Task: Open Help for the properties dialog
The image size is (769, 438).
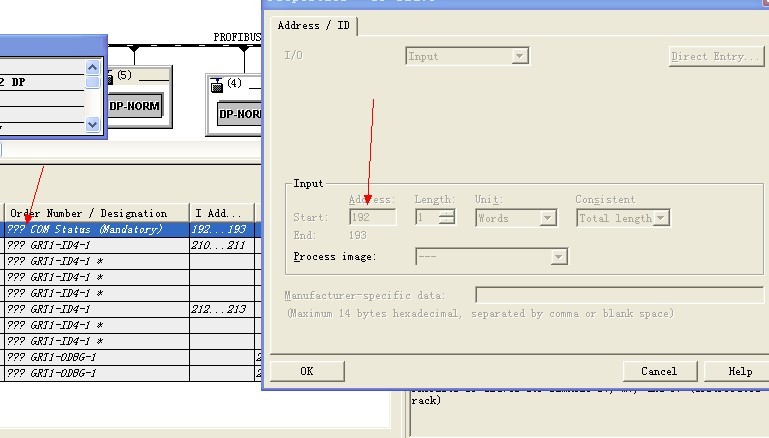Action: click(x=740, y=371)
